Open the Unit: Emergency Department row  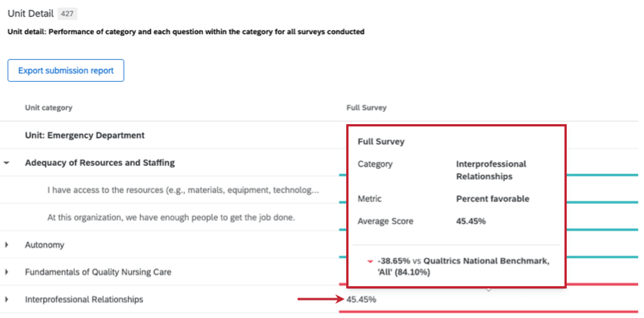pos(84,136)
